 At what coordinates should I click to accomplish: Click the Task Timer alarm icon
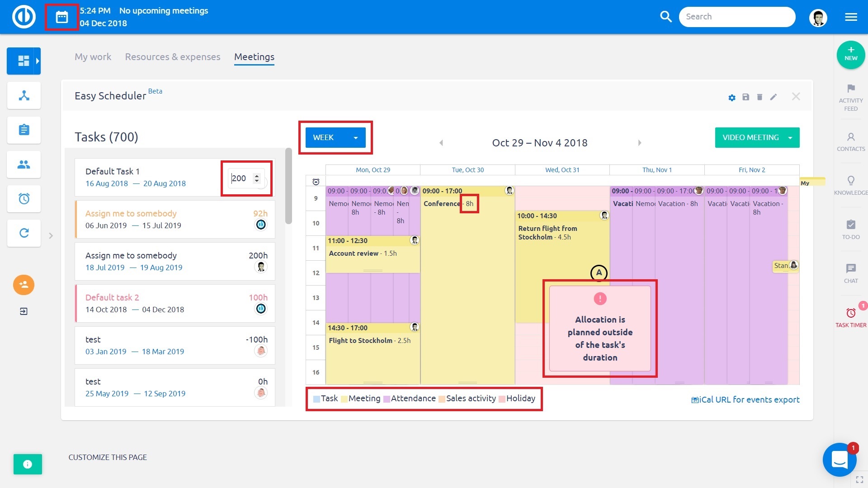[x=851, y=313]
